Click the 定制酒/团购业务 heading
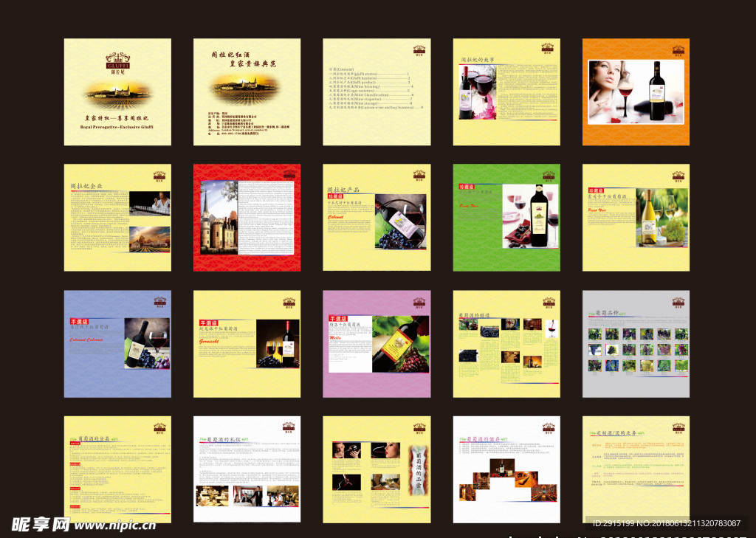This screenshot has height=538, width=756. click(616, 433)
